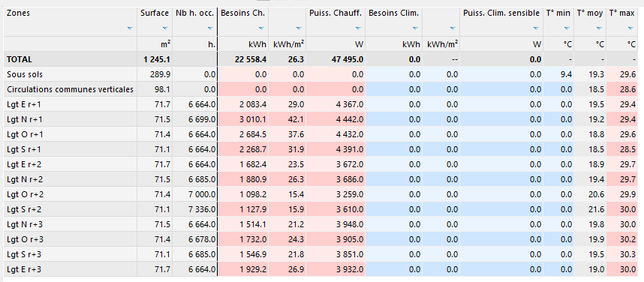Image resolution: width=644 pixels, height=282 pixels.
Task: Open the T° min filter arrow
Action: tap(567, 28)
